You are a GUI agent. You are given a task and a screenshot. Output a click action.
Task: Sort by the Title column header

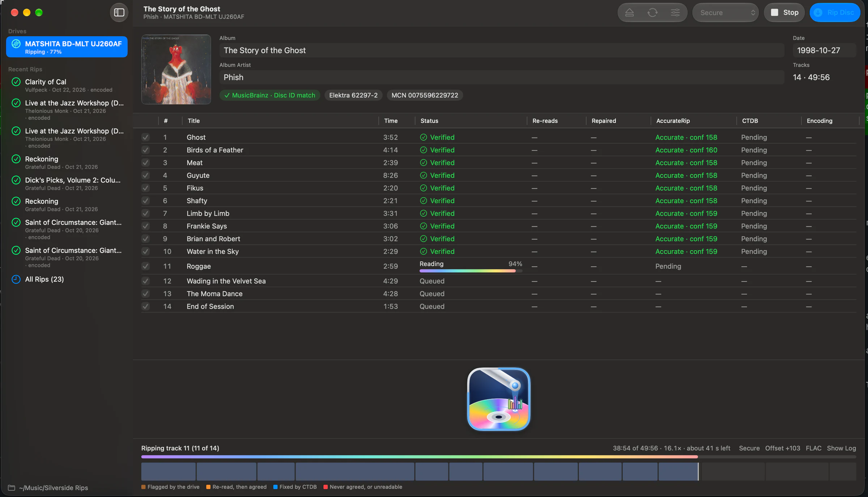193,121
